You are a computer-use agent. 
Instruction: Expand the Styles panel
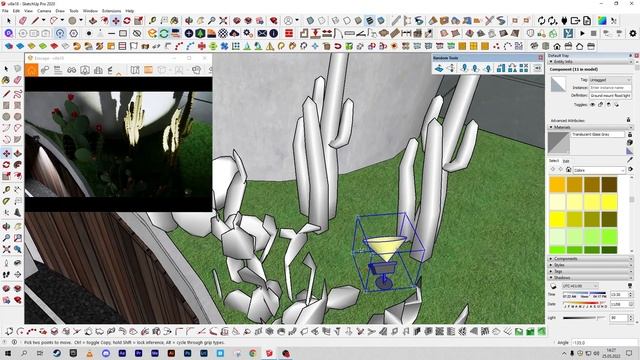pos(590,265)
